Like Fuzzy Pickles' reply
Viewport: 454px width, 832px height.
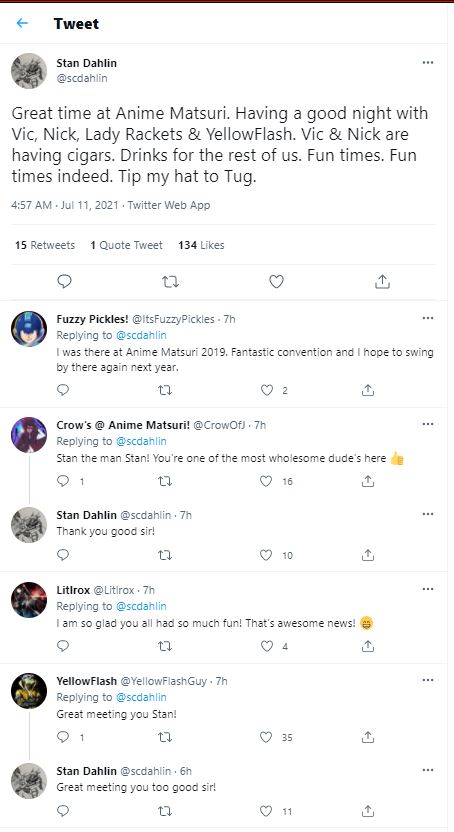(x=267, y=391)
